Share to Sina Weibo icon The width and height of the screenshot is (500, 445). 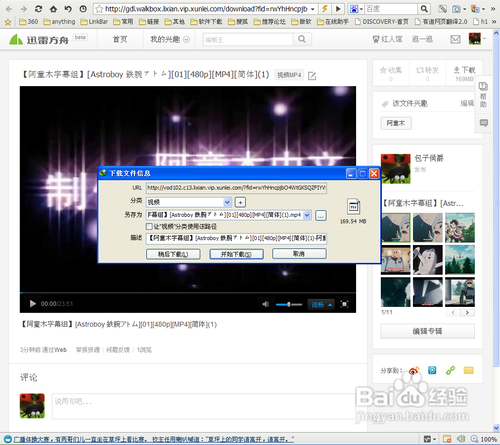point(414,370)
